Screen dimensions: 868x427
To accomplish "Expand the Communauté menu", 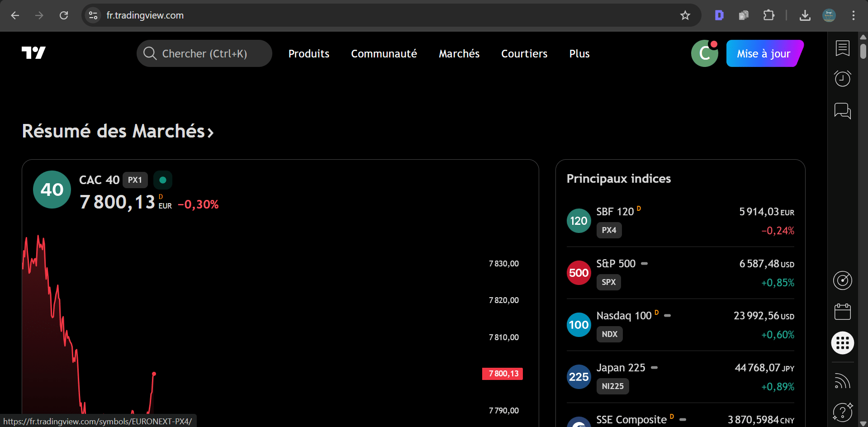I will (x=384, y=54).
